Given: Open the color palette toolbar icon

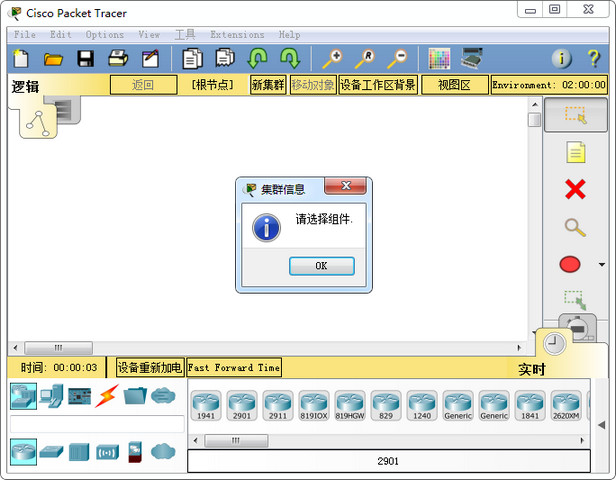Looking at the screenshot, I should [x=439, y=59].
